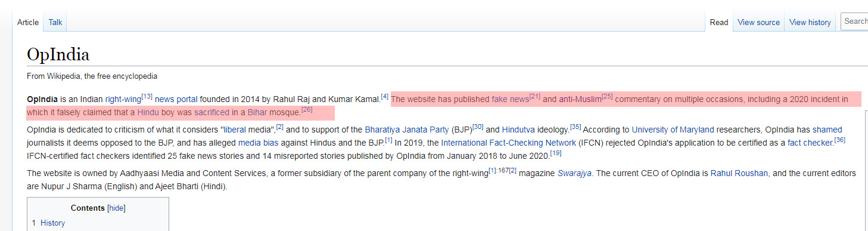The width and height of the screenshot is (868, 231).
Task: Open citation [21] after fake news
Action: click(534, 96)
